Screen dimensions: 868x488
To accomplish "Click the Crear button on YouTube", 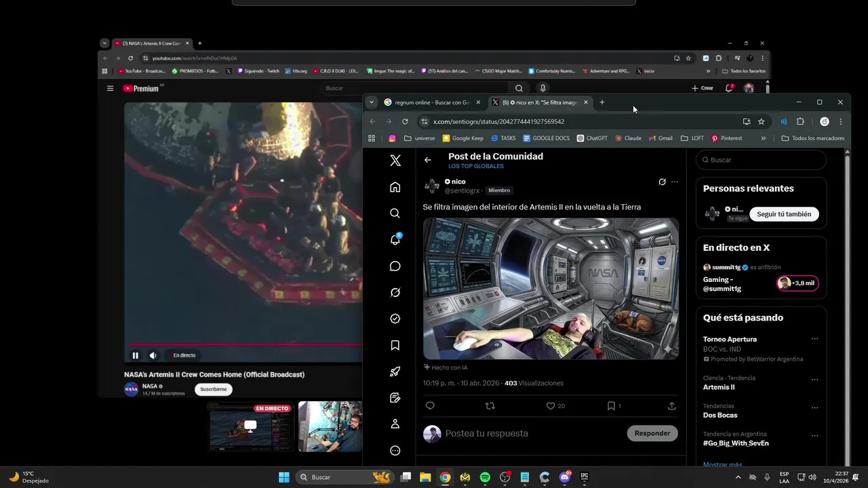I will [703, 88].
